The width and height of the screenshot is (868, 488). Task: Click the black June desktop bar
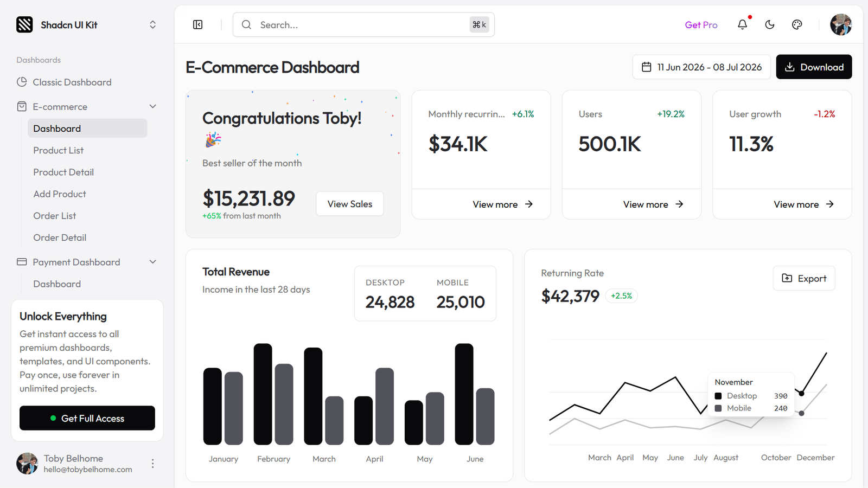pyautogui.click(x=464, y=394)
